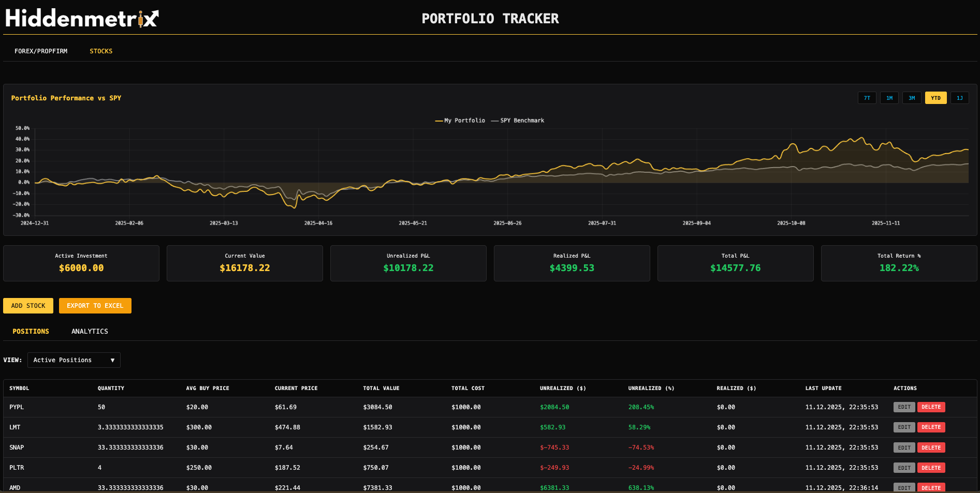Hide the SNAP row via its legend toggle equivalent, Edit SNAP
The image size is (980, 493).
coord(904,447)
